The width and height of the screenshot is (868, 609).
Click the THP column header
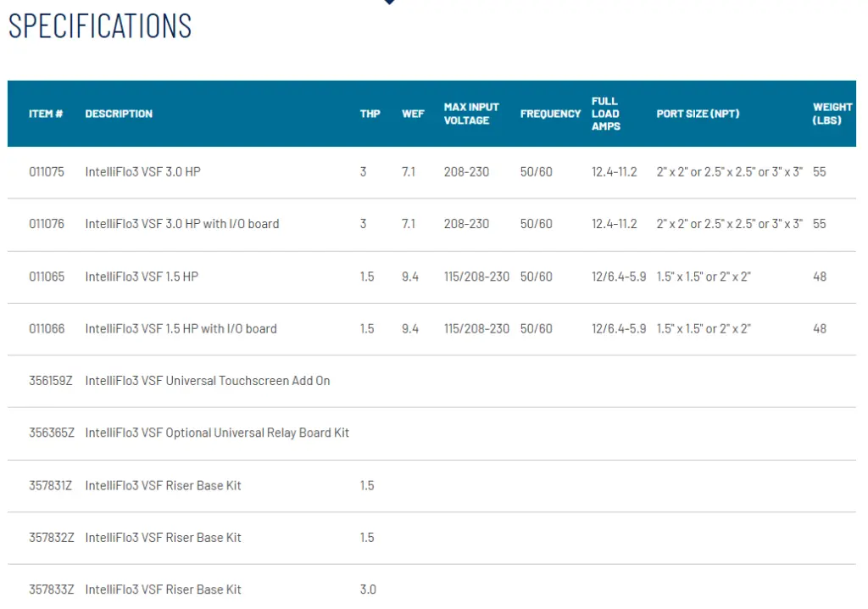(x=370, y=114)
